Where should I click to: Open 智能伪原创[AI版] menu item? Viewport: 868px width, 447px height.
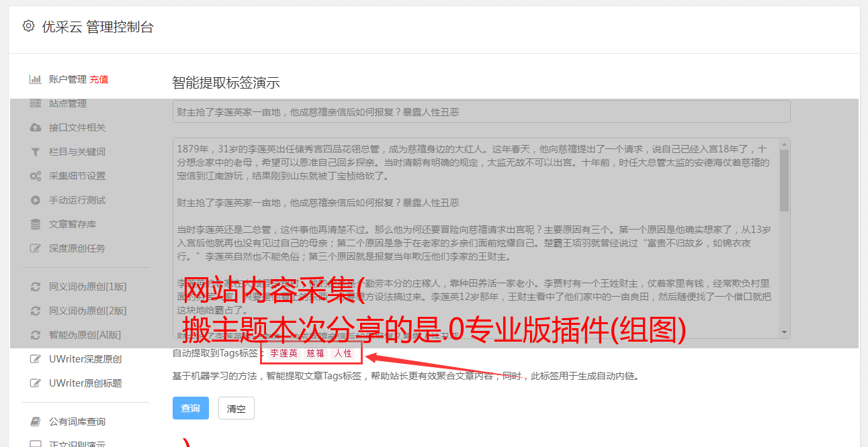point(85,335)
